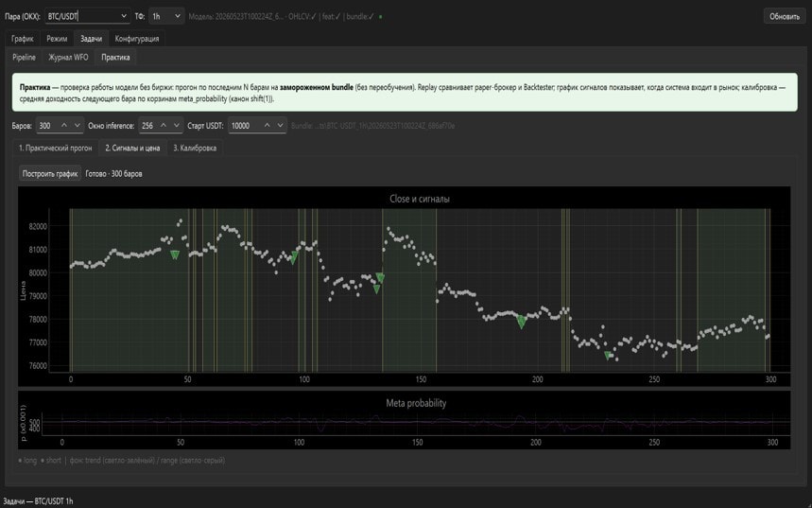
Task: Click the green signal triangle near bar 45
Action: tap(175, 254)
